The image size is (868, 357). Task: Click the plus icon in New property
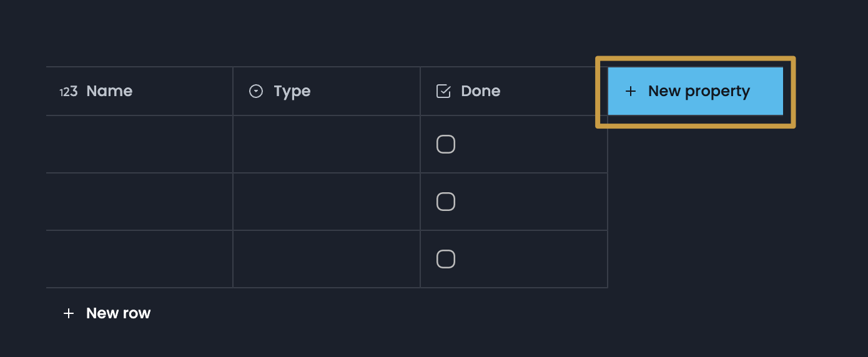(x=631, y=92)
